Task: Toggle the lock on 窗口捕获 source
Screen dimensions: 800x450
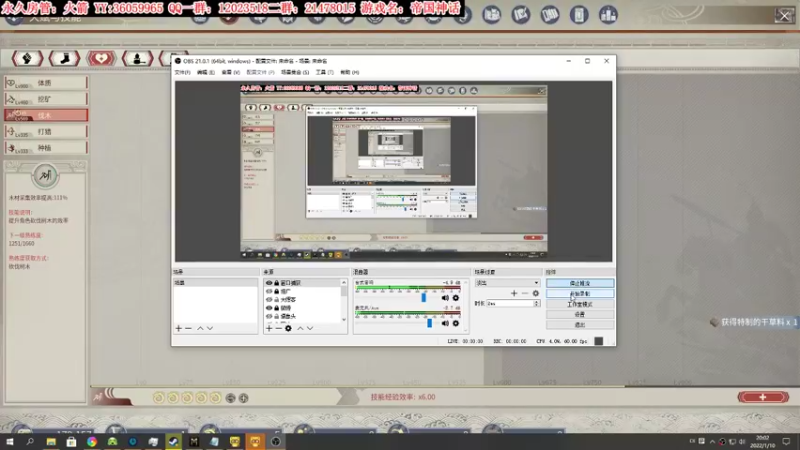Action: click(x=277, y=283)
